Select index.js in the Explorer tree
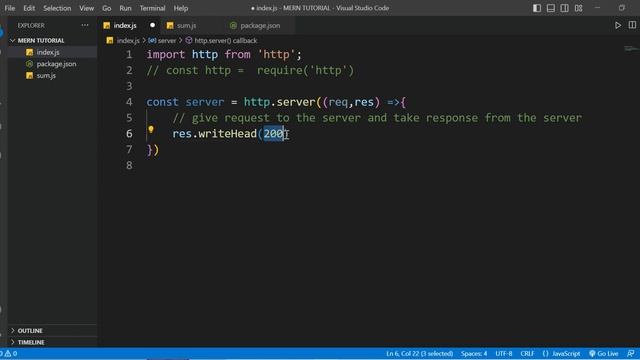This screenshot has height=360, width=640. [48, 52]
